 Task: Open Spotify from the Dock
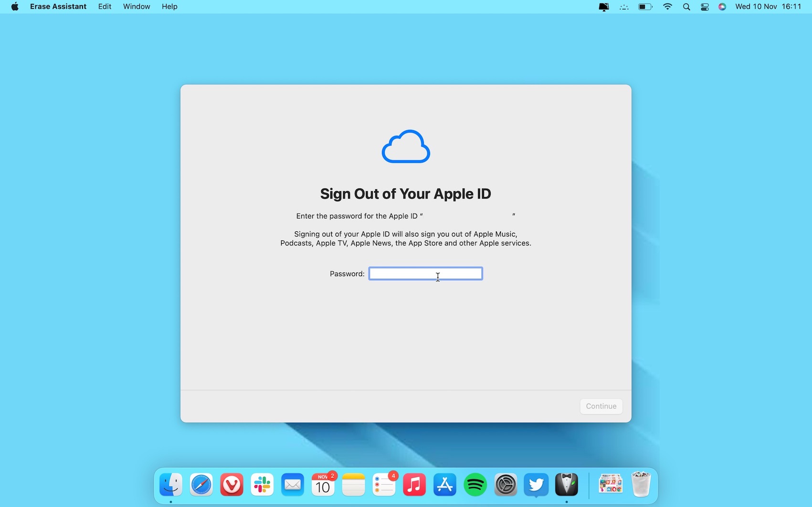[475, 484]
